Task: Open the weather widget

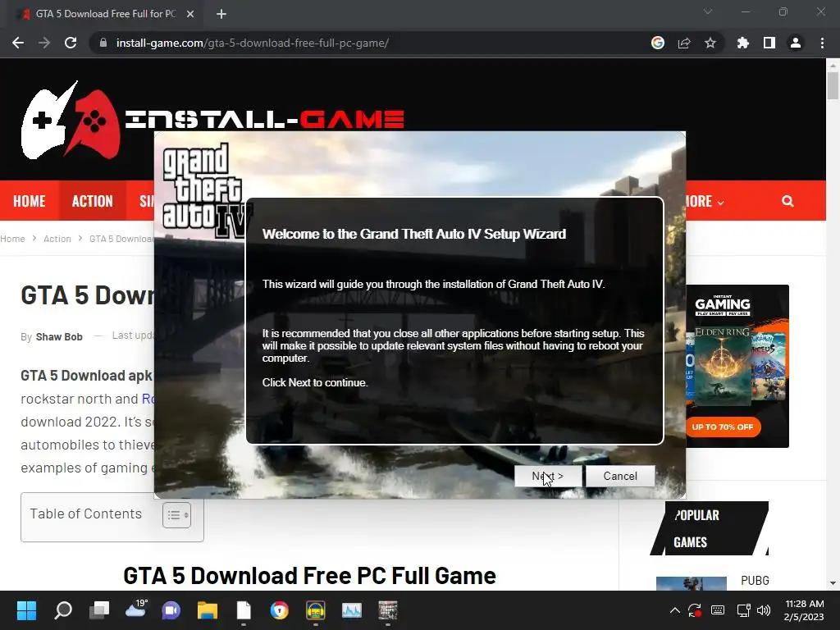Action: point(135,609)
